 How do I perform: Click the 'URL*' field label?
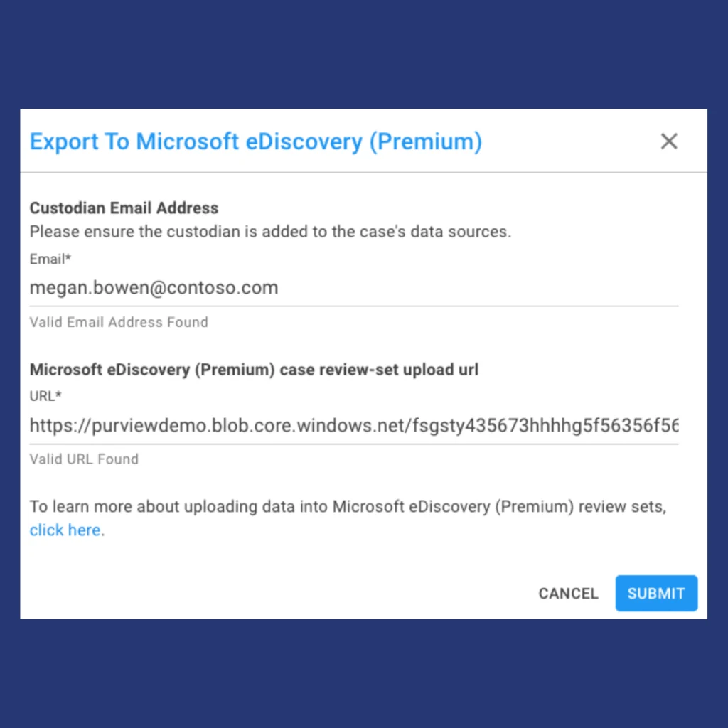tap(45, 396)
